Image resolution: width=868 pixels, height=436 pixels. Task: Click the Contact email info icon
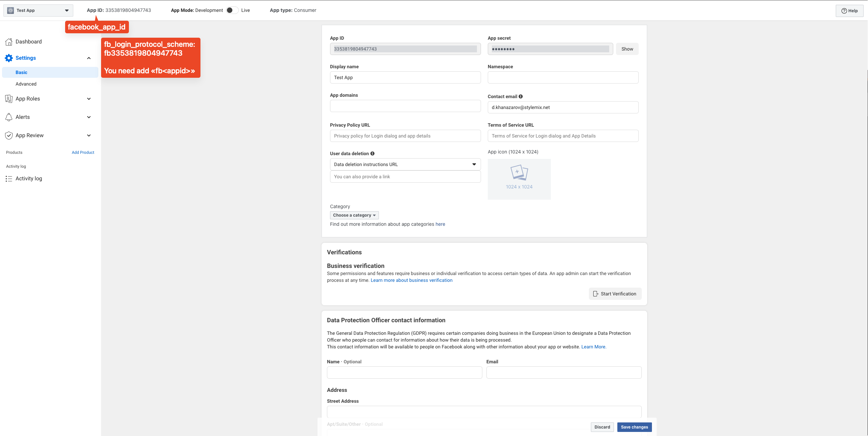point(521,96)
